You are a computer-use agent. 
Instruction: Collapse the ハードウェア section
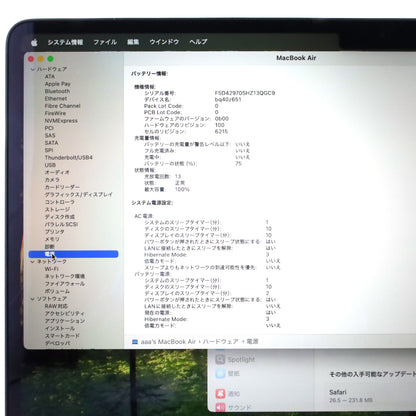click(x=32, y=69)
